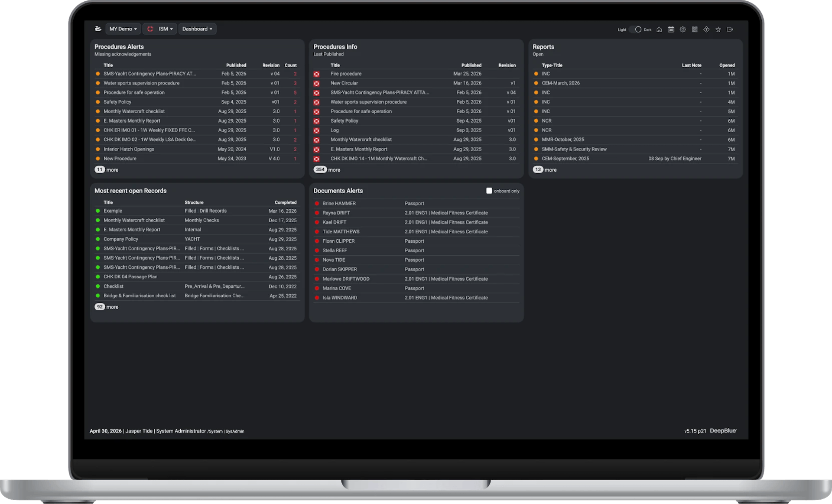Open Bridge & Familiarisation check list record

point(140,296)
